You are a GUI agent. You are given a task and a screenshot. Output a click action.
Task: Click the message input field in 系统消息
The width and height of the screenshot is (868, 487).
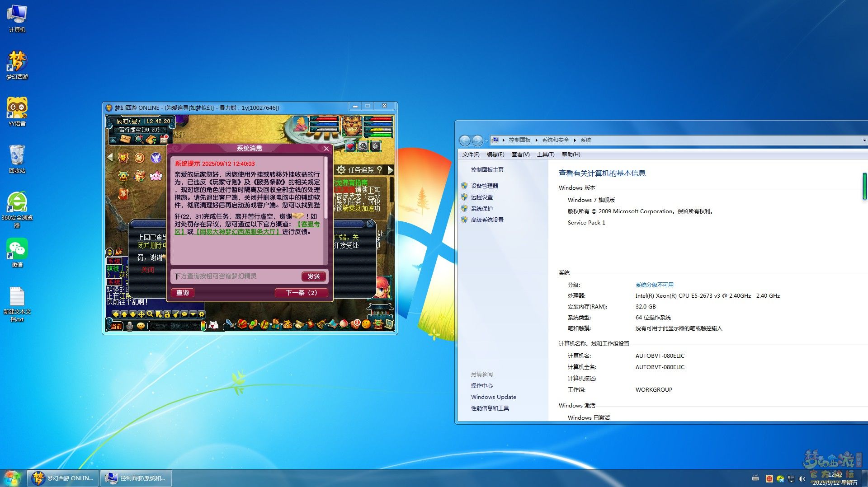[x=236, y=276]
